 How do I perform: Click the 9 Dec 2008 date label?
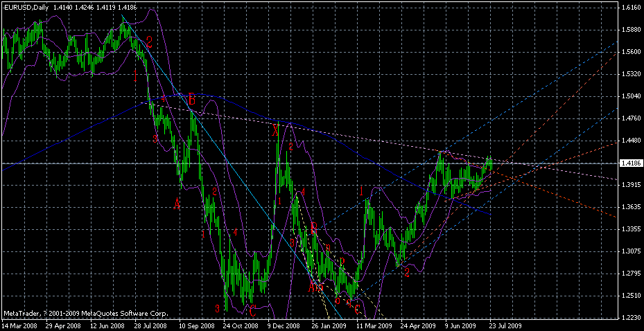285,325
